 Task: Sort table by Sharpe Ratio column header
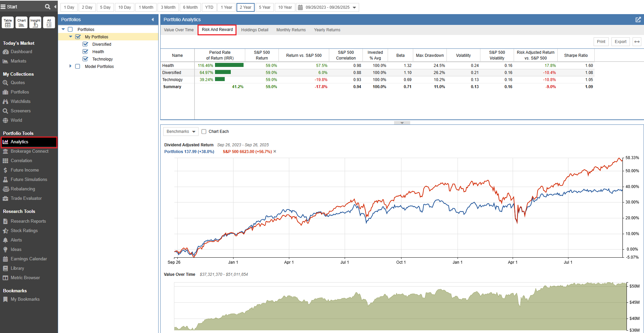click(575, 55)
